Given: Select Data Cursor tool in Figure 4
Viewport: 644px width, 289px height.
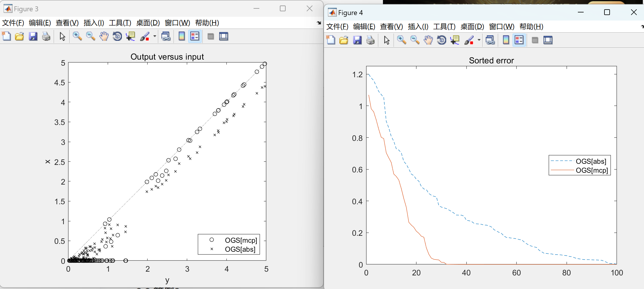Looking at the screenshot, I should tap(455, 40).
